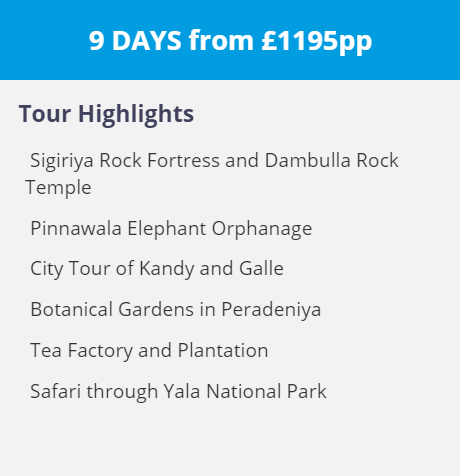Click Tea Factory and Plantation item
Screen dimensions: 460x476
coord(149,351)
